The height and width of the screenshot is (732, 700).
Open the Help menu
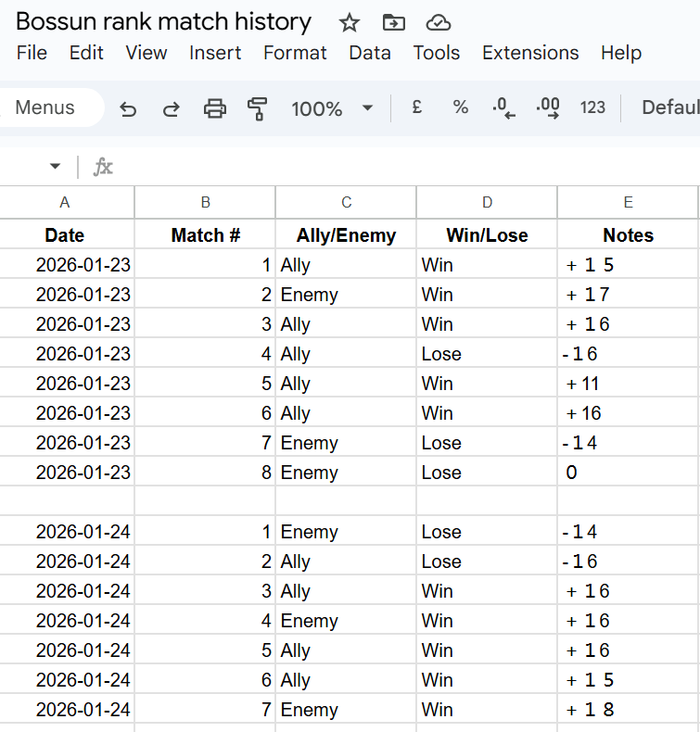[x=621, y=53]
